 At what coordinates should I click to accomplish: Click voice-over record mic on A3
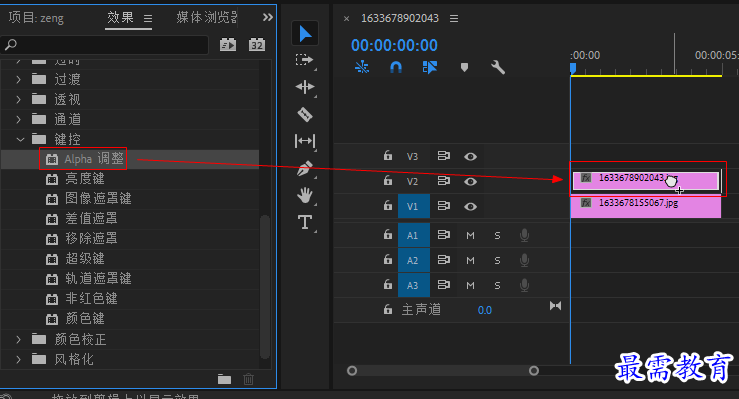tap(524, 285)
